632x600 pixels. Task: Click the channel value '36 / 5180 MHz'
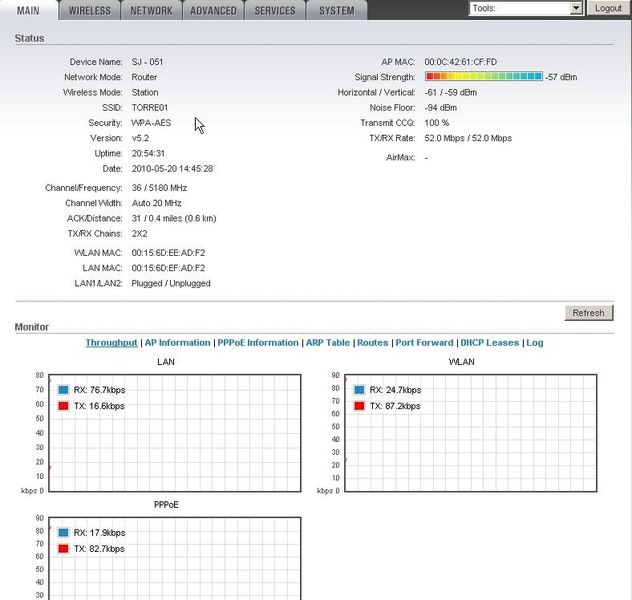click(x=159, y=188)
